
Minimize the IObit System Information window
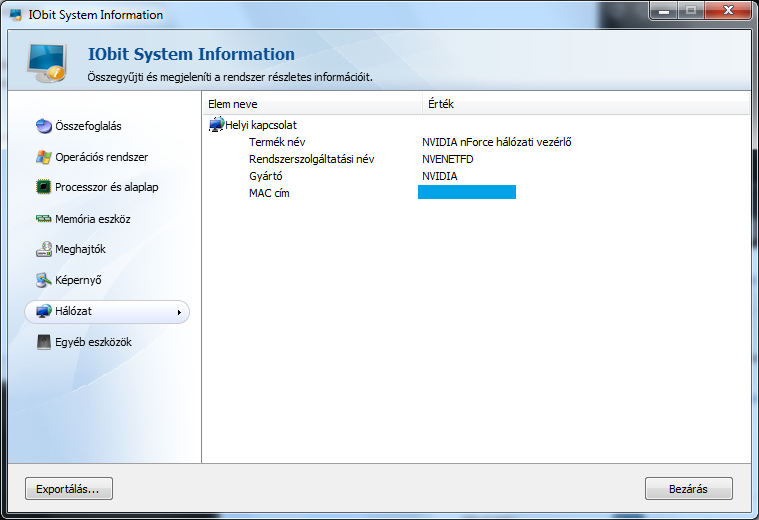[664, 10]
